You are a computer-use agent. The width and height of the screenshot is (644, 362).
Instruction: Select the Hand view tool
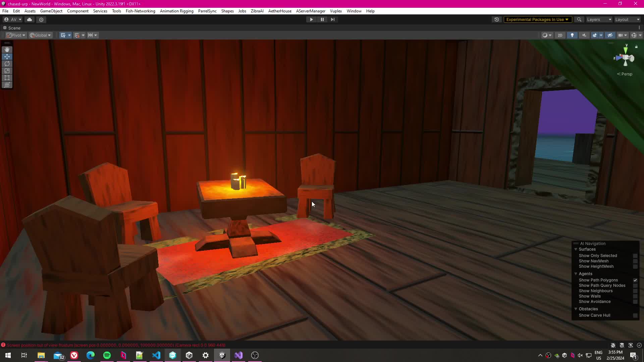click(x=7, y=50)
